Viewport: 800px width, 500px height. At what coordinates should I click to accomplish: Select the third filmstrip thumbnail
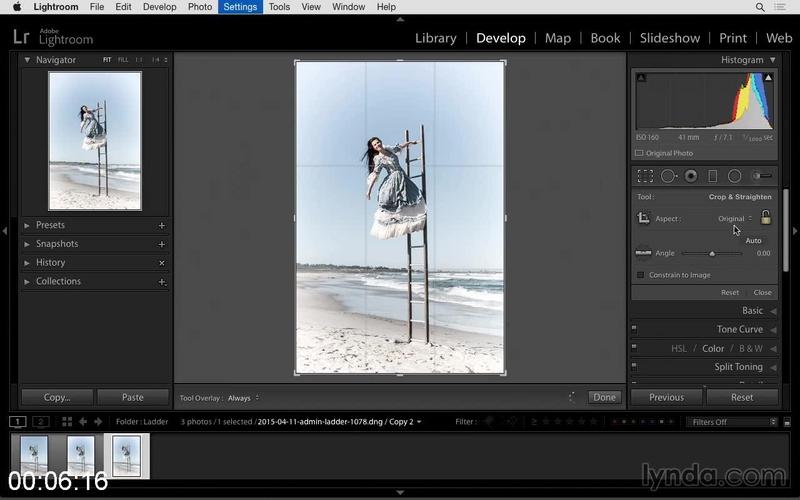click(x=127, y=456)
